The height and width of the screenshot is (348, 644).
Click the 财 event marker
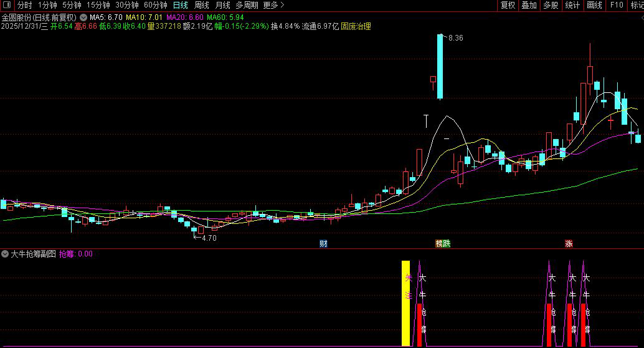click(323, 243)
